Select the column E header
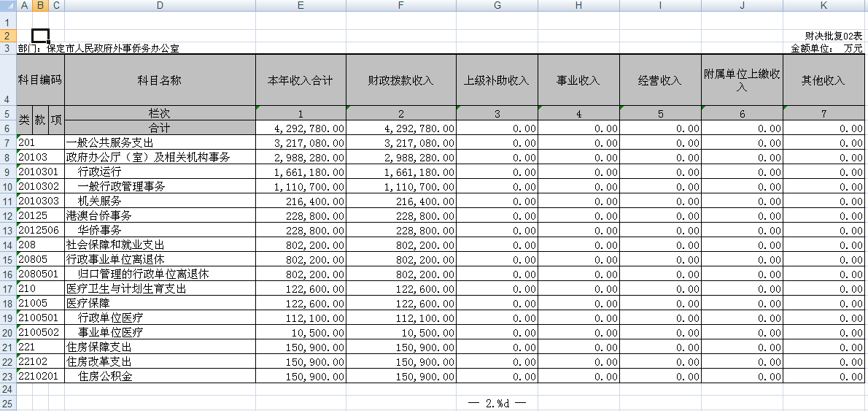This screenshot has width=868, height=411. [301, 6]
